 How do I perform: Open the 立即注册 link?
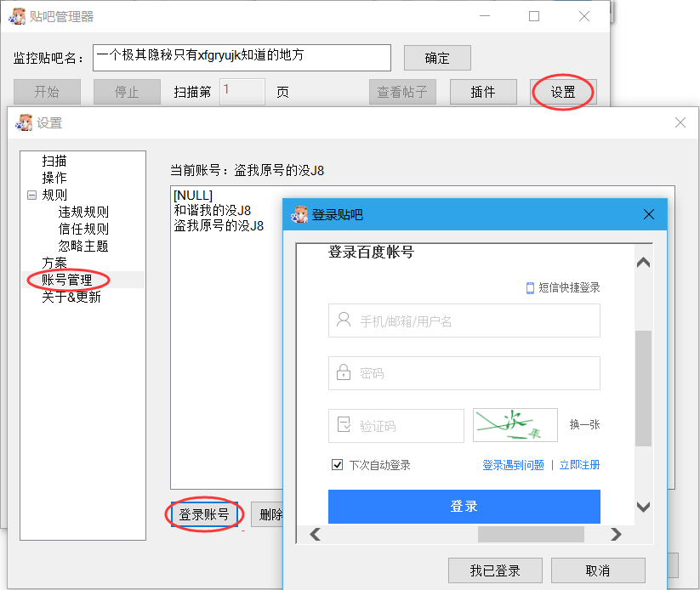pyautogui.click(x=579, y=465)
